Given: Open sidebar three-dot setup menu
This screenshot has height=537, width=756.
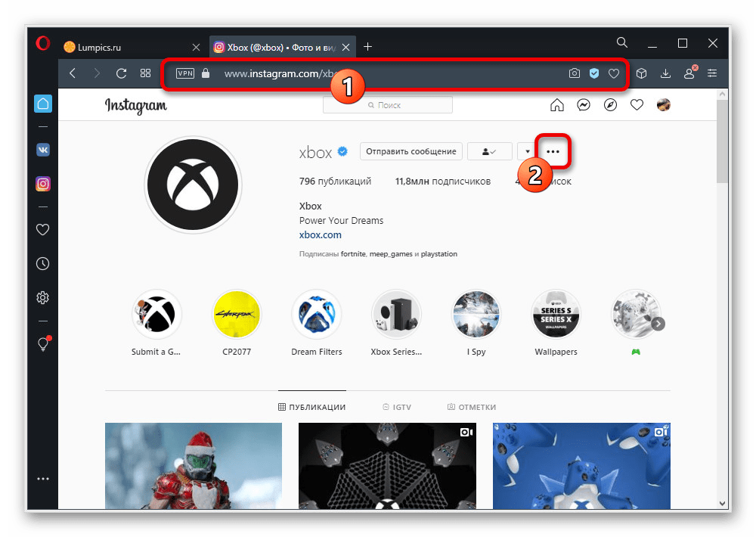Looking at the screenshot, I should coord(43,479).
